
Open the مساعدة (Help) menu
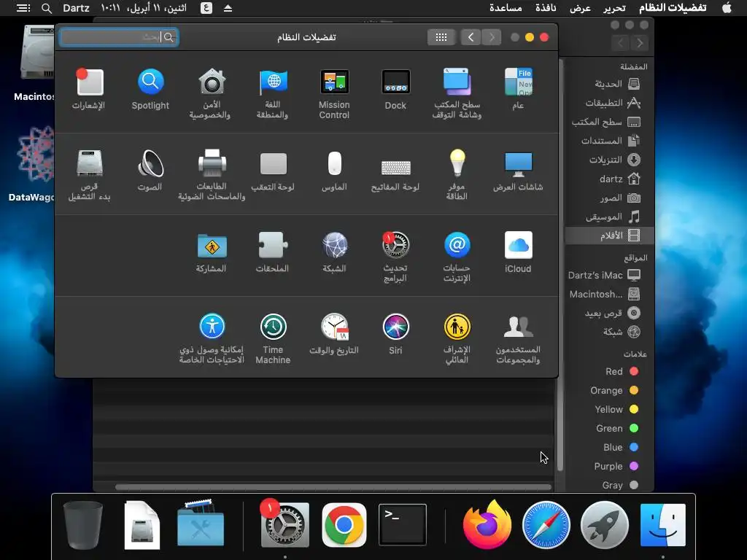pyautogui.click(x=506, y=8)
